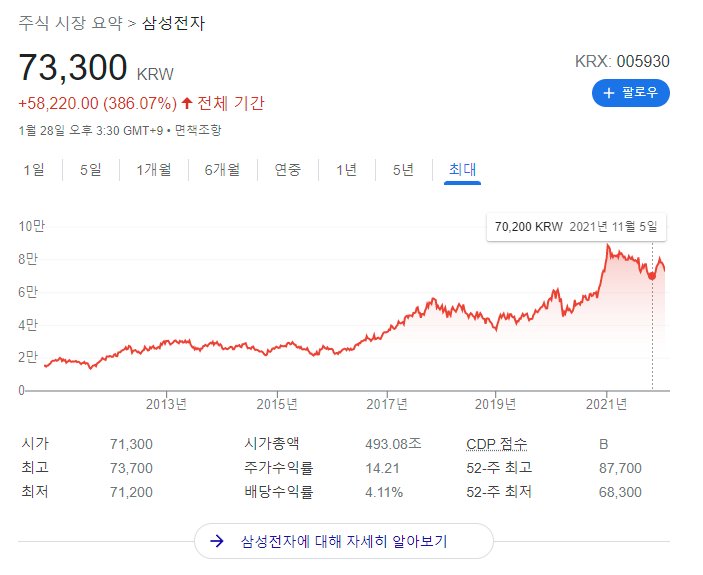This screenshot has height=575, width=703.
Task: Click the 배당수익률 value 4.11%
Action: (384, 493)
